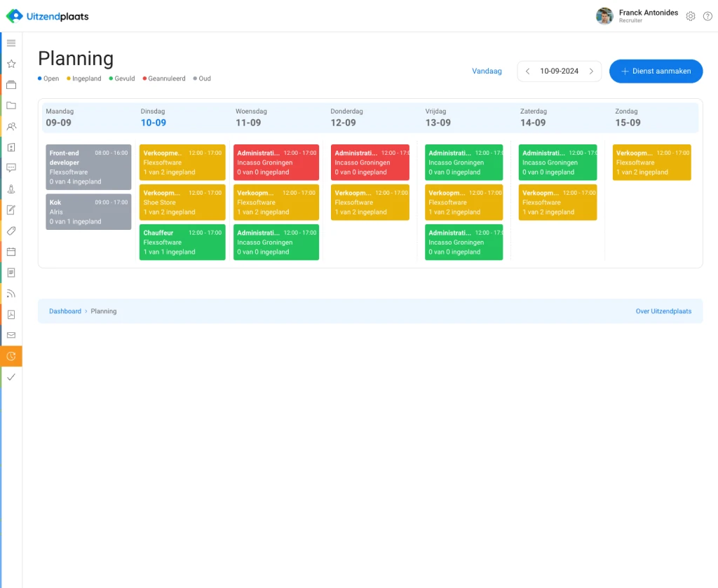
Task: Open the green Chauffeur shift on Dinsdag
Action: (x=182, y=242)
